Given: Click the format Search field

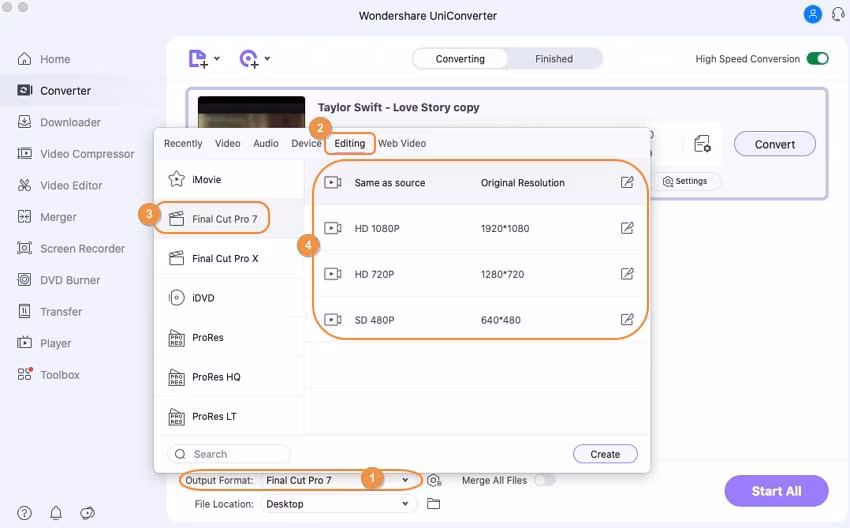Looking at the screenshot, I should tap(229, 454).
